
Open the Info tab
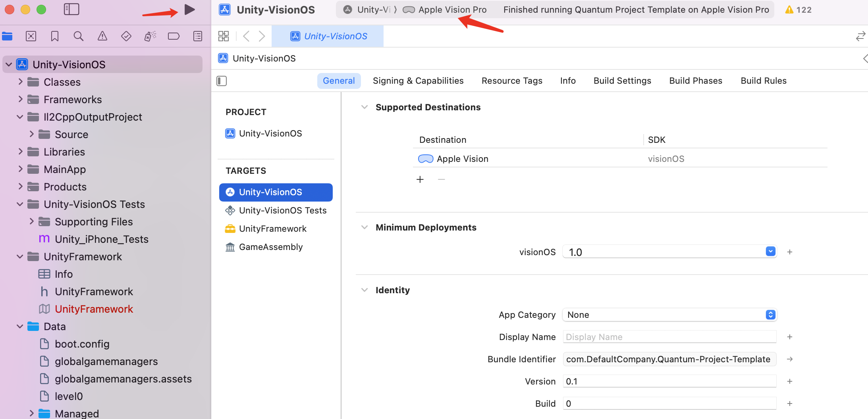[x=568, y=81]
